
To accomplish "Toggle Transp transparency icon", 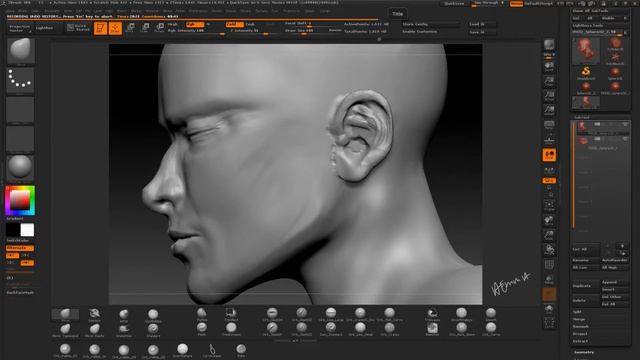I will click(549, 280).
